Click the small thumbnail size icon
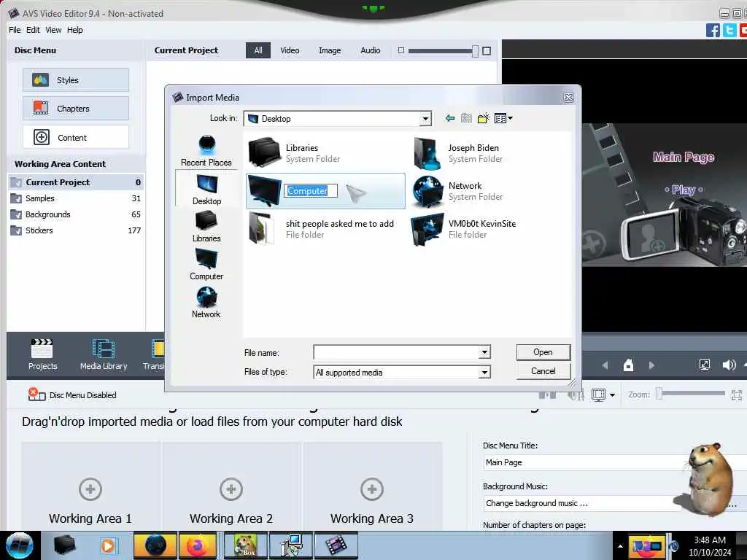The image size is (747, 560). [x=401, y=50]
